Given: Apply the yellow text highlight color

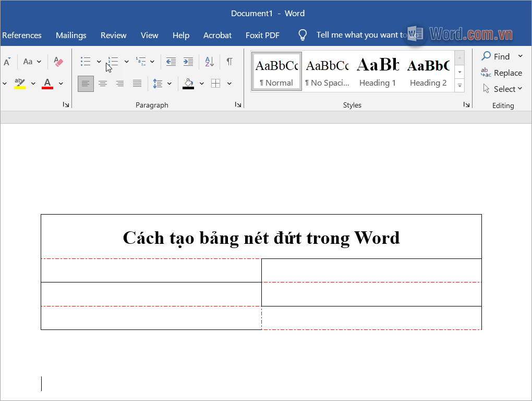Looking at the screenshot, I should coord(20,84).
